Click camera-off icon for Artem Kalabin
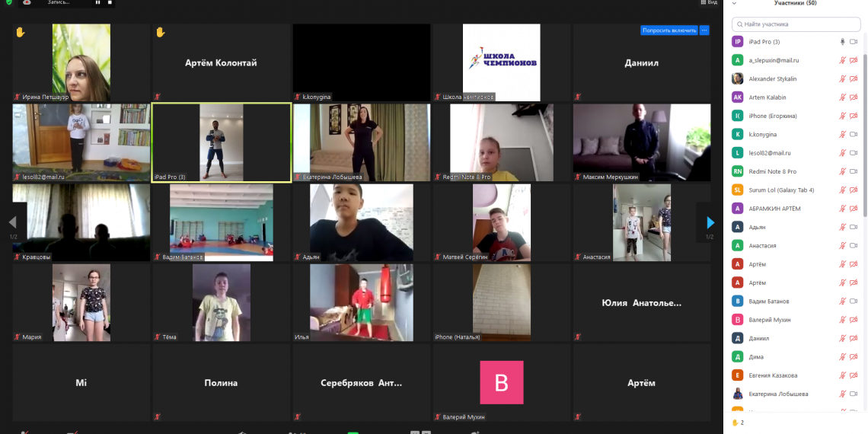This screenshot has height=434, width=868. tap(854, 97)
